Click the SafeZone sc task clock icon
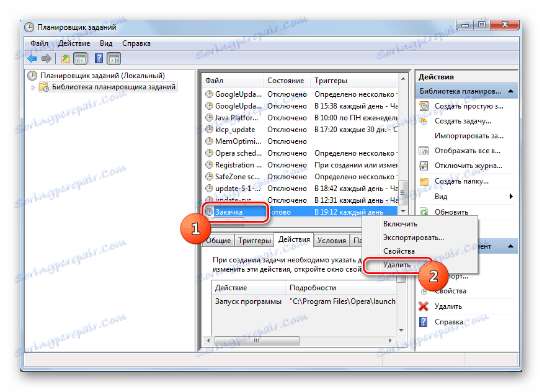 [x=209, y=176]
